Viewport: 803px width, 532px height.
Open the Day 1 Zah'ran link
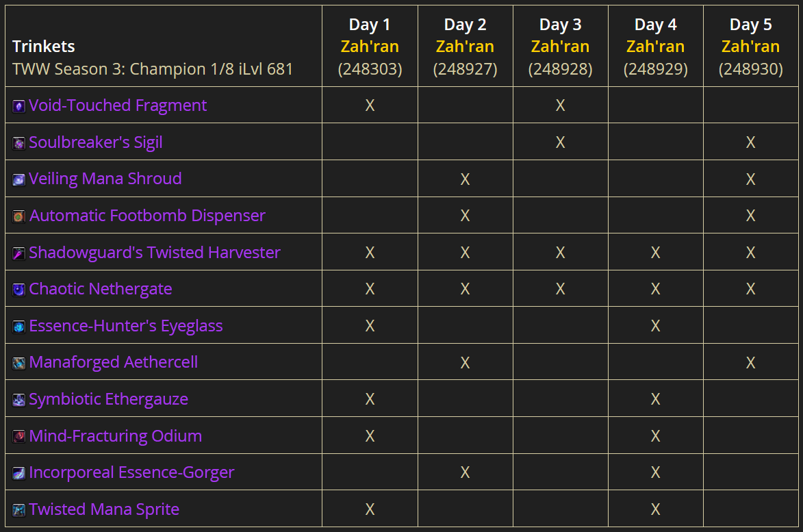[370, 47]
